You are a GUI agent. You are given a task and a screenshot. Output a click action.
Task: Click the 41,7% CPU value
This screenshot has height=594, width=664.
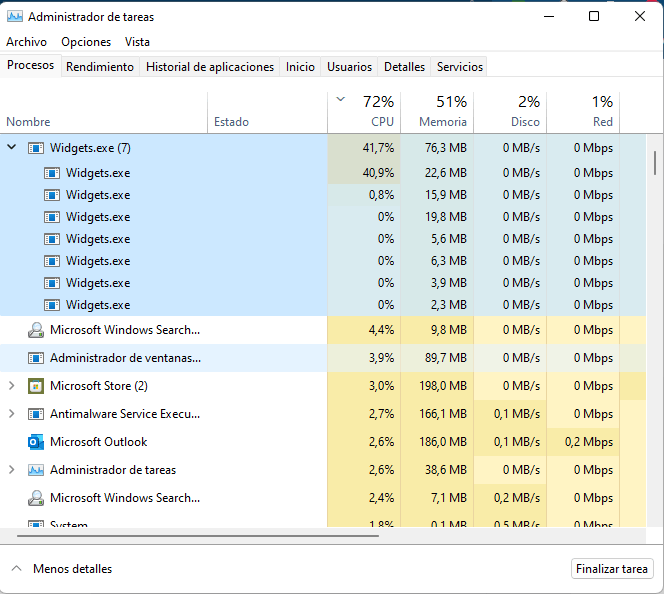point(378,148)
